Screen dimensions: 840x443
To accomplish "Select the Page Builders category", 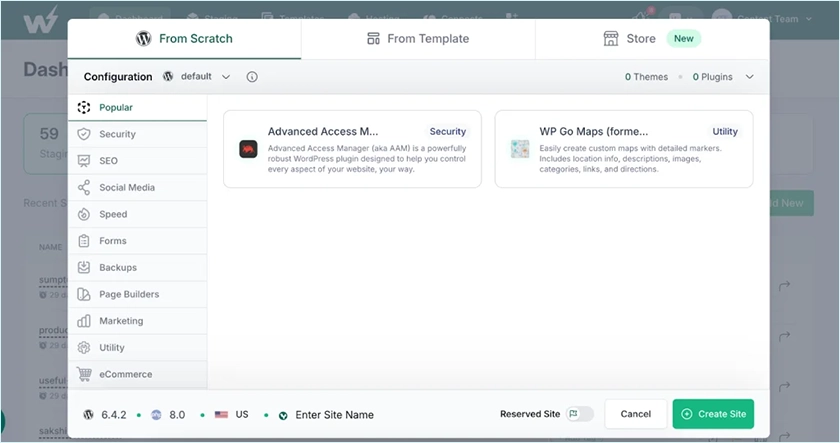I will 129,295.
